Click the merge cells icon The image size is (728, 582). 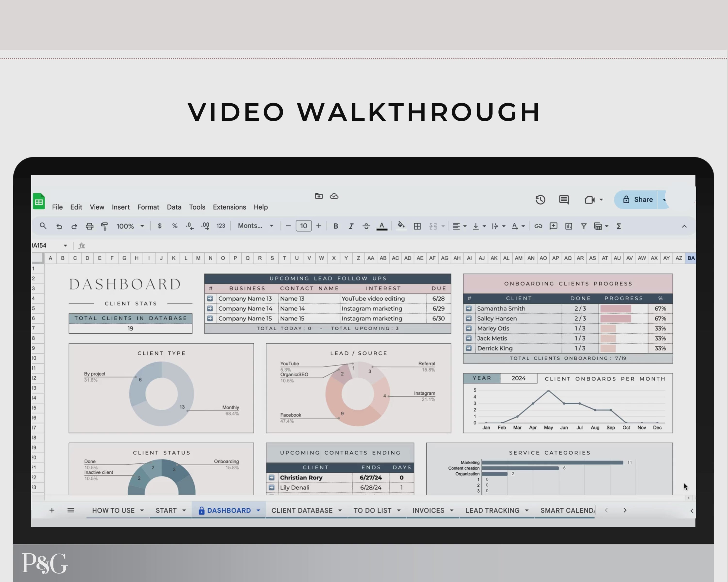coord(433,226)
